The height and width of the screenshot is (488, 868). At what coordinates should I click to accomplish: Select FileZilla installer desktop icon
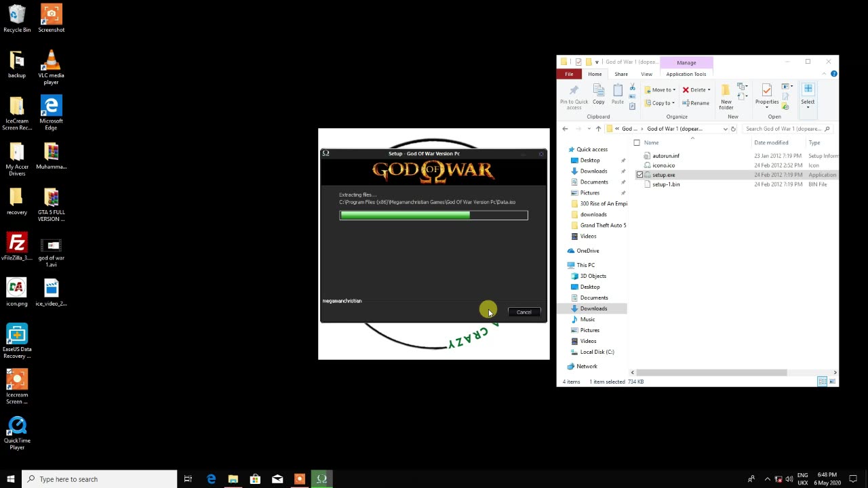click(x=17, y=246)
